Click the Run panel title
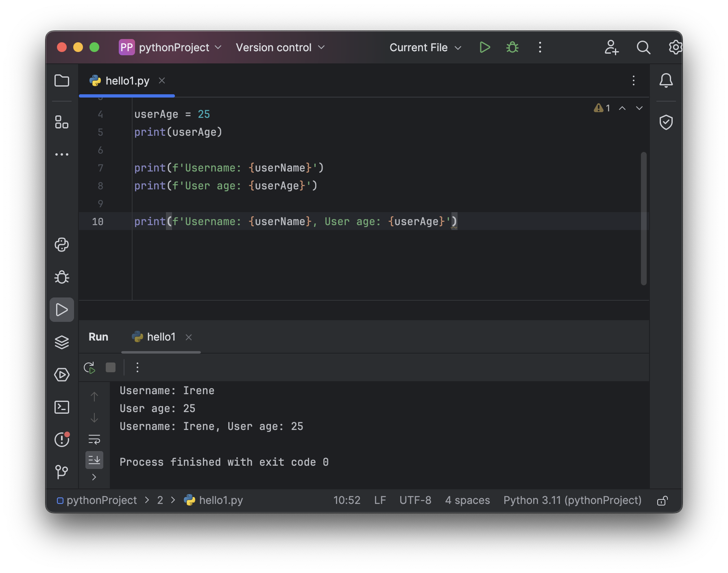The height and width of the screenshot is (573, 728). [98, 337]
